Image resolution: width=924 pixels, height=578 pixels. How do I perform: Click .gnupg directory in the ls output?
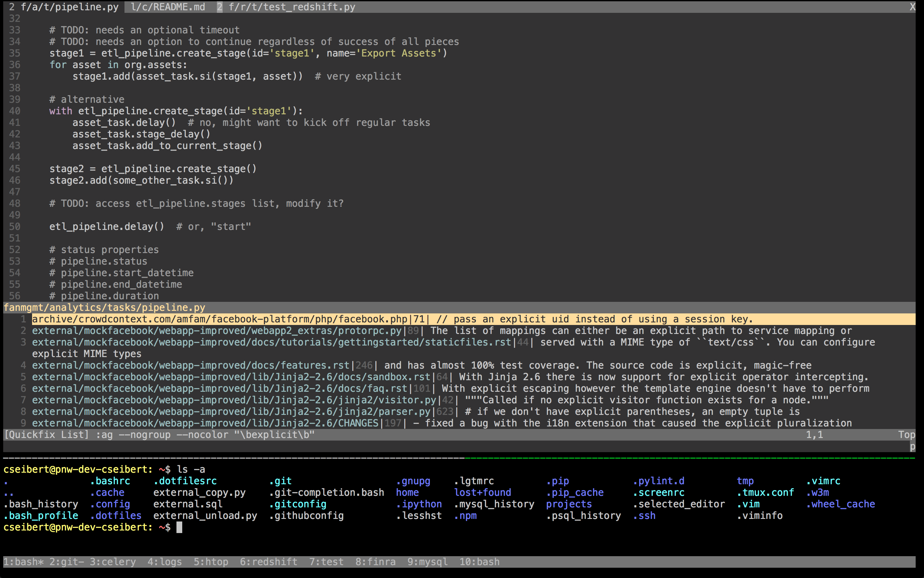(413, 481)
